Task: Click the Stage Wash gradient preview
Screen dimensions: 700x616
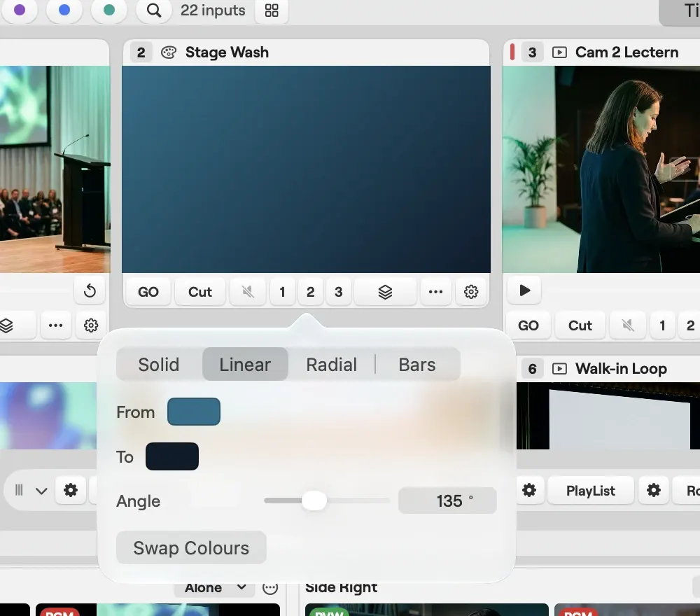Action: [x=307, y=169]
